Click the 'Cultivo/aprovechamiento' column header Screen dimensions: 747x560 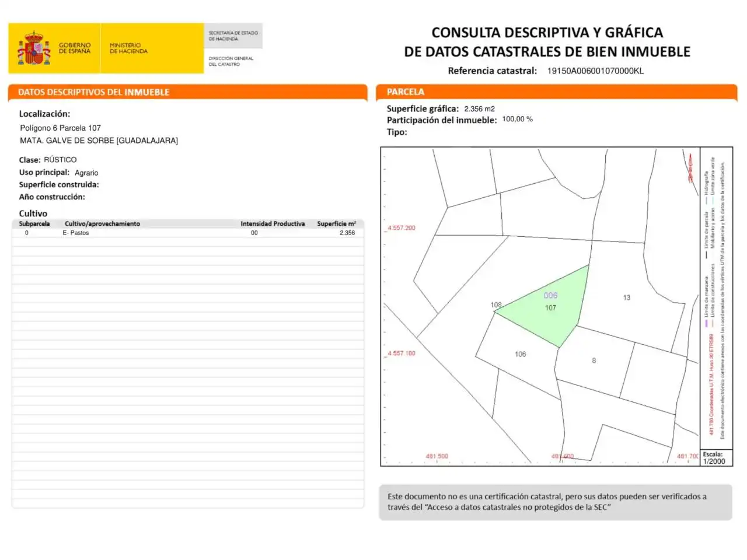pyautogui.click(x=102, y=223)
